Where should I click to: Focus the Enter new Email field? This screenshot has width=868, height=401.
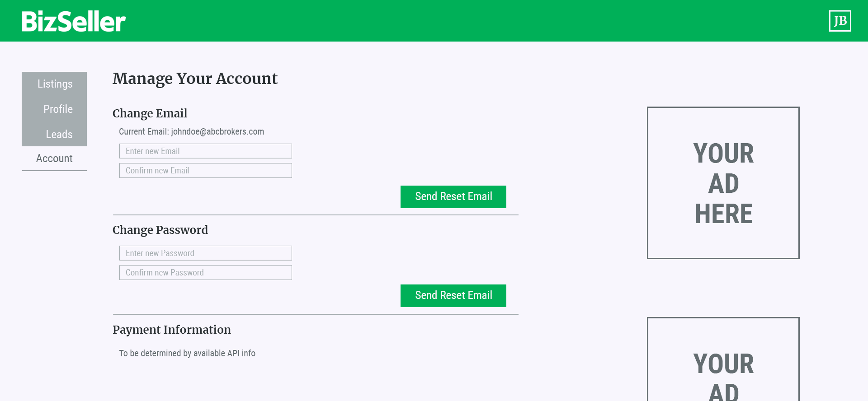206,151
